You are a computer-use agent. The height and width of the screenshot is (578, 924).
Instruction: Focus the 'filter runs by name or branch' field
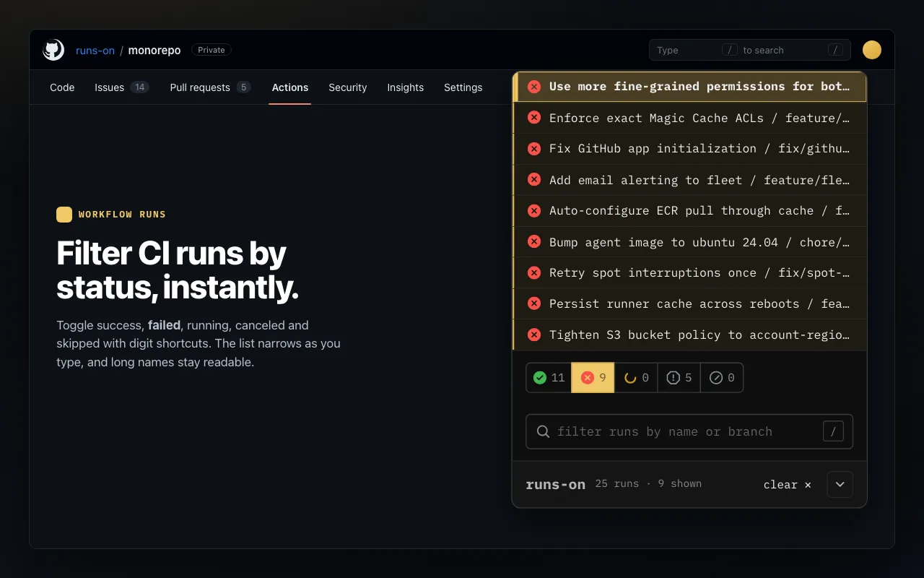[x=689, y=431]
